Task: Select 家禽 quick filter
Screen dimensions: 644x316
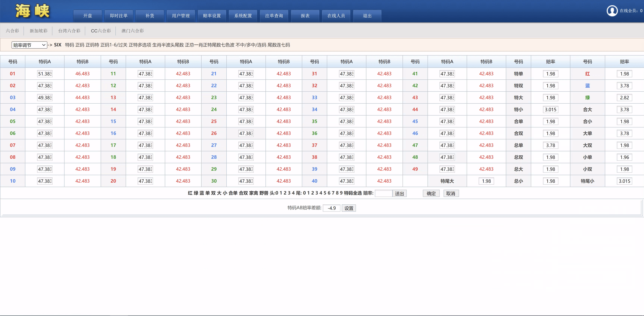Action: pyautogui.click(x=254, y=193)
